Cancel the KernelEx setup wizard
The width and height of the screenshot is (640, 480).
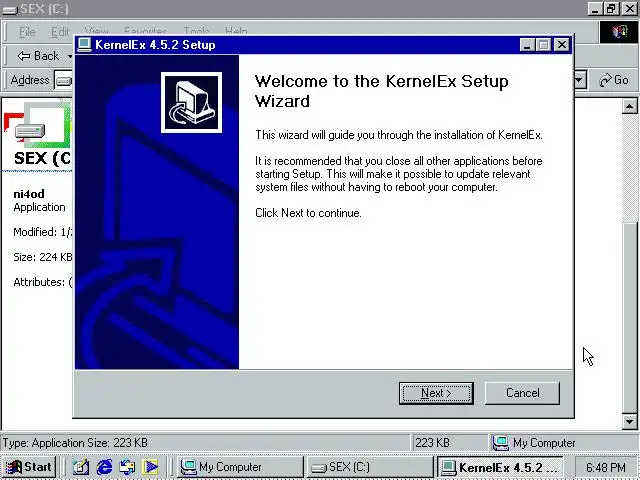(522, 393)
